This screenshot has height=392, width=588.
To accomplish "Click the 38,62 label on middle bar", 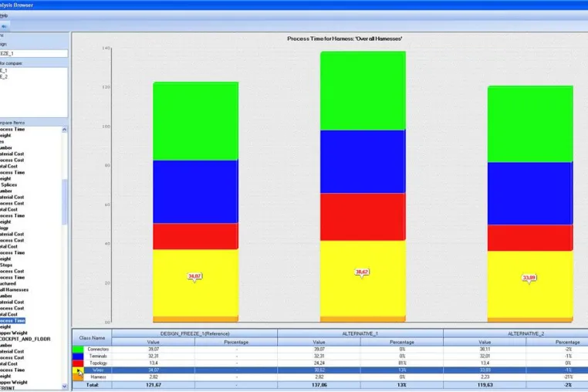I will pyautogui.click(x=362, y=272).
